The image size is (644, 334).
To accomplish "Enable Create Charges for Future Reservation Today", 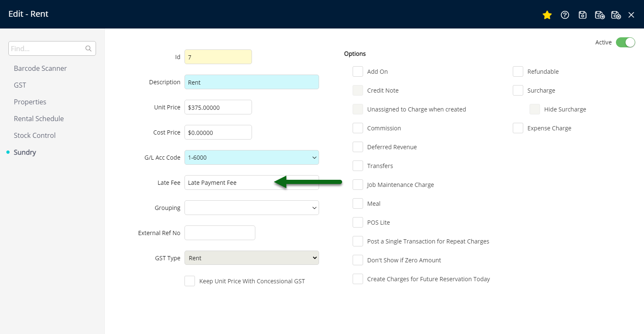I will pos(358,279).
